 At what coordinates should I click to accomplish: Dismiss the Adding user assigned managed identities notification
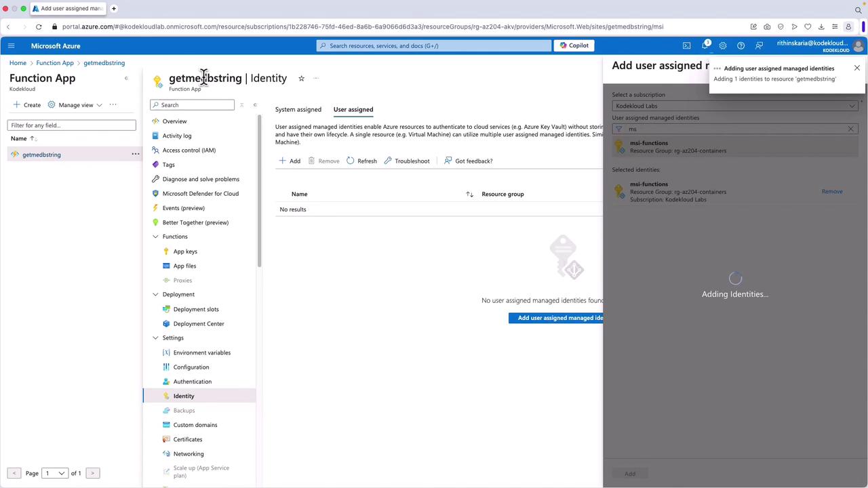(857, 68)
